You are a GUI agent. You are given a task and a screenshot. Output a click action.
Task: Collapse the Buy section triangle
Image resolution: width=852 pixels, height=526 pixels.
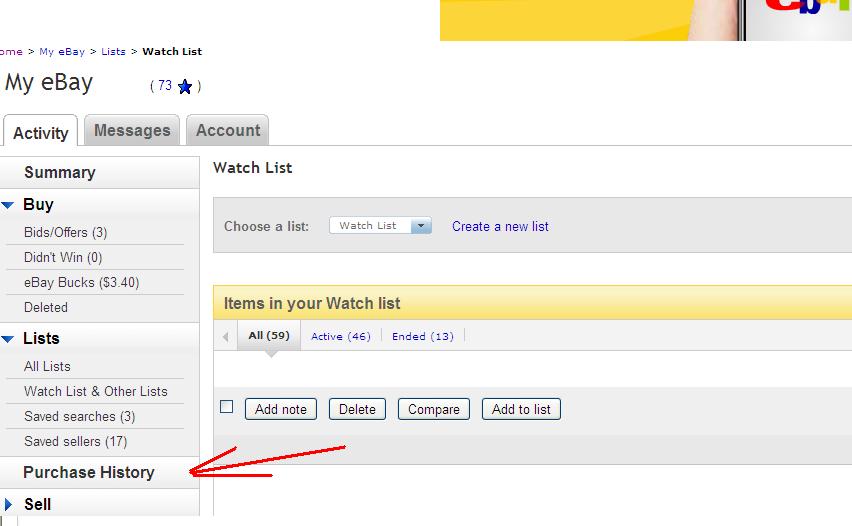pos(8,205)
